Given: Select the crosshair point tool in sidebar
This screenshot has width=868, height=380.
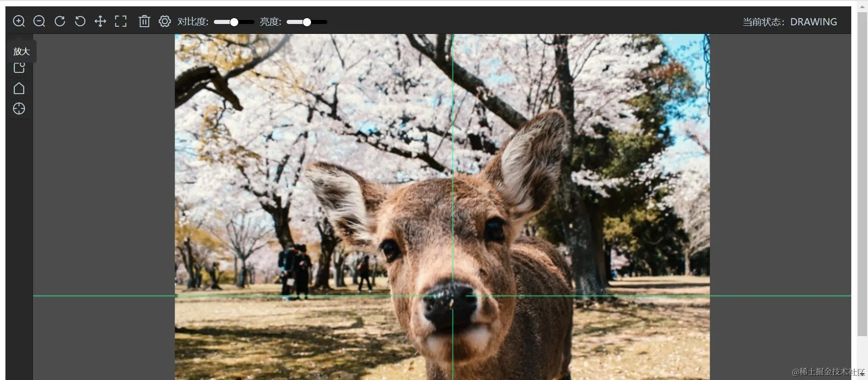Looking at the screenshot, I should [19, 109].
